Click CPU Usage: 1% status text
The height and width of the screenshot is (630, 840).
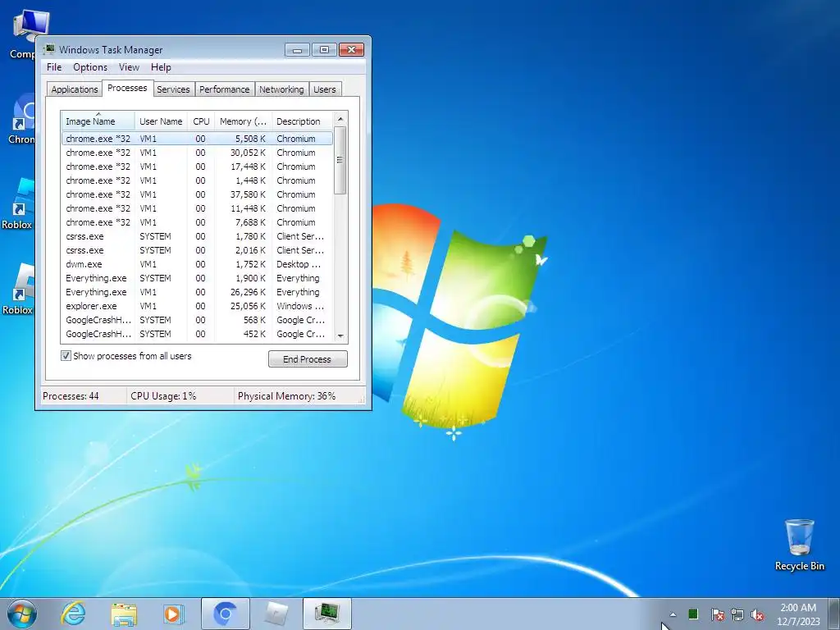tap(163, 396)
